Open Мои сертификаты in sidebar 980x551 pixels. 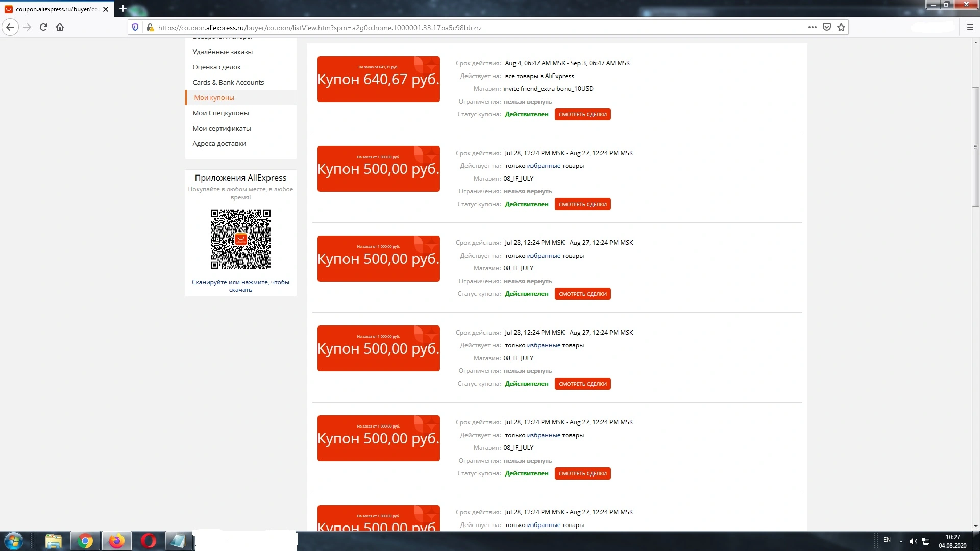point(222,128)
